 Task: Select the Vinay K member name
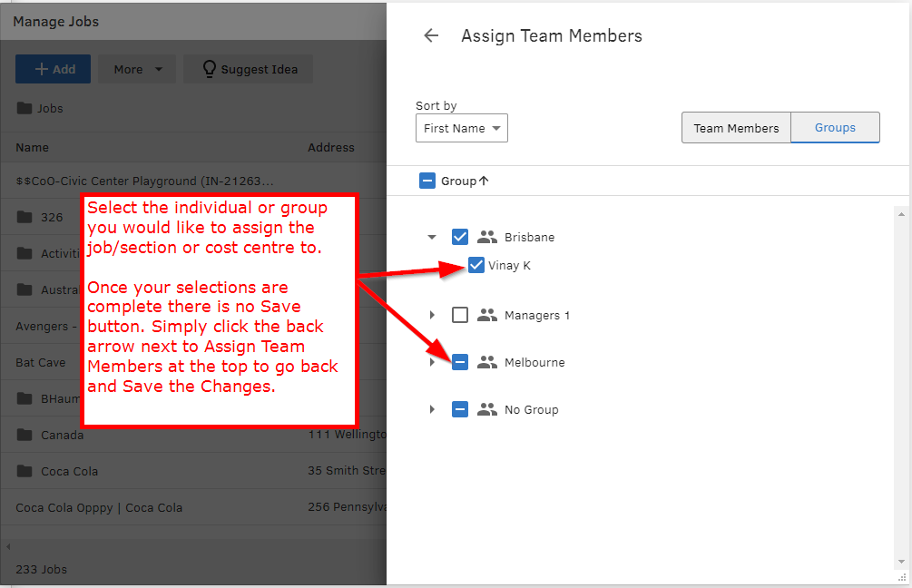click(x=509, y=266)
